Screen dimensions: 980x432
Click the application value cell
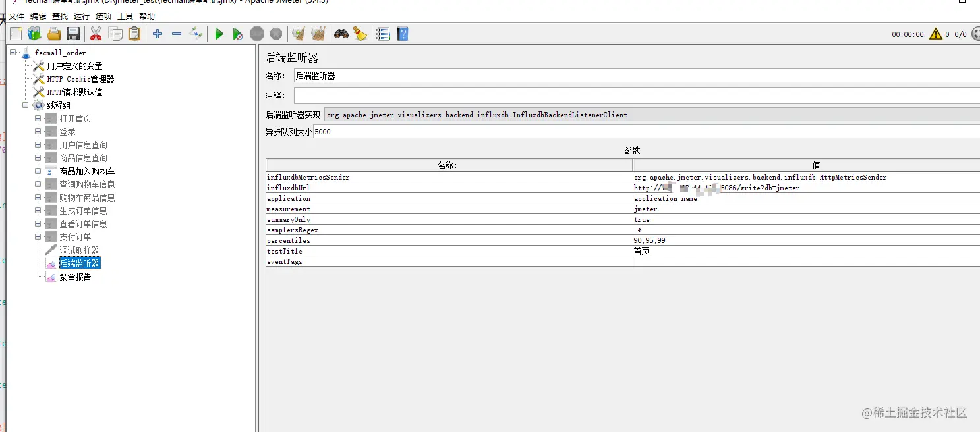(x=806, y=198)
